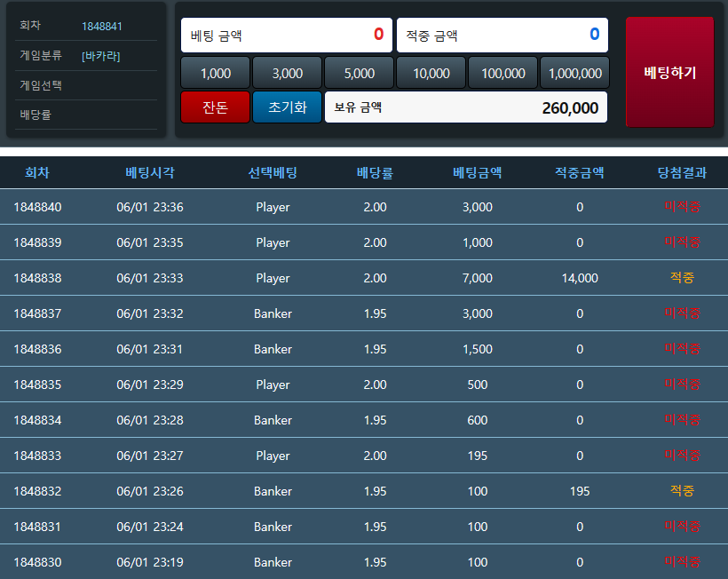Click 미적중 result for round 1848840

pos(682,207)
